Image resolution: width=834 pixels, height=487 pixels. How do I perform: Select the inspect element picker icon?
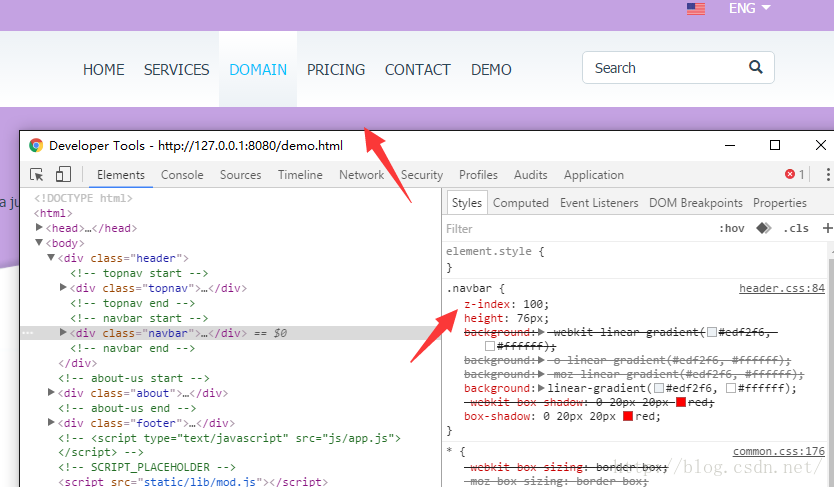click(x=37, y=174)
